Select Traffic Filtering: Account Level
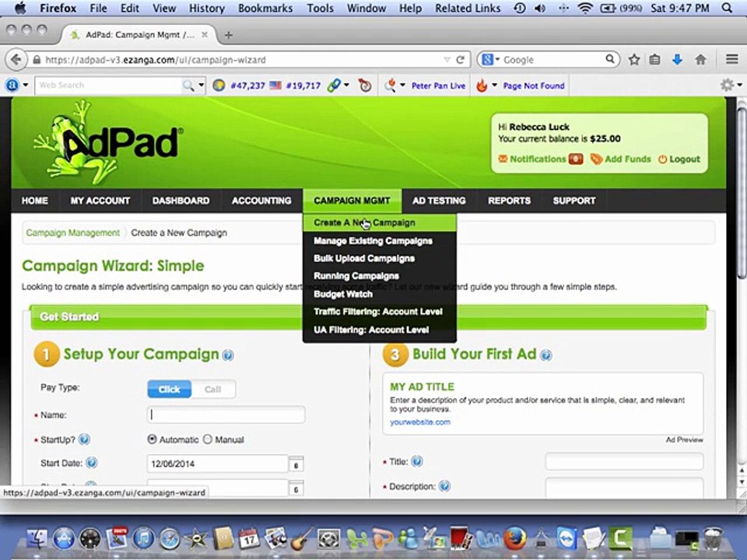This screenshot has width=747, height=560. point(379,312)
